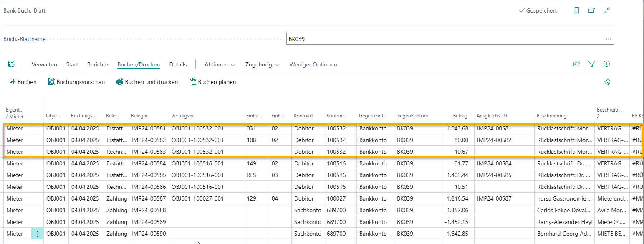
Task: Click the share icon above the grid
Action: click(x=576, y=64)
